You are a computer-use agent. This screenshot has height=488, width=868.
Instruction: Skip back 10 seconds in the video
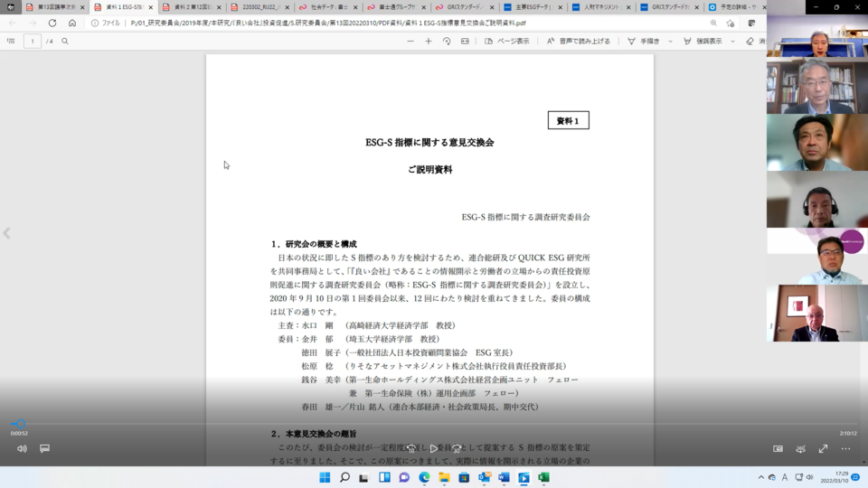pyautogui.click(x=411, y=449)
